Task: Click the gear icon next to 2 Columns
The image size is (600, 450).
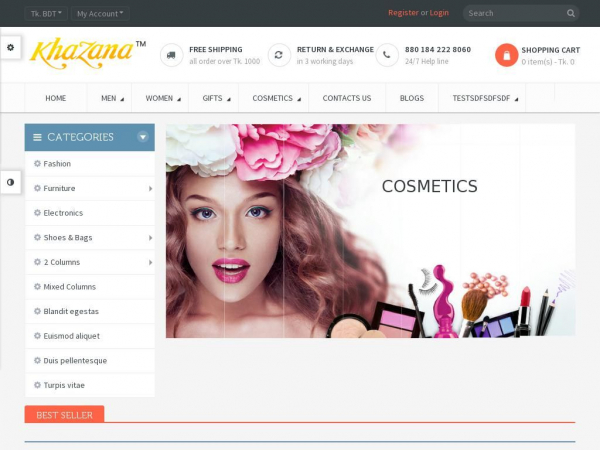Action: 37,262
